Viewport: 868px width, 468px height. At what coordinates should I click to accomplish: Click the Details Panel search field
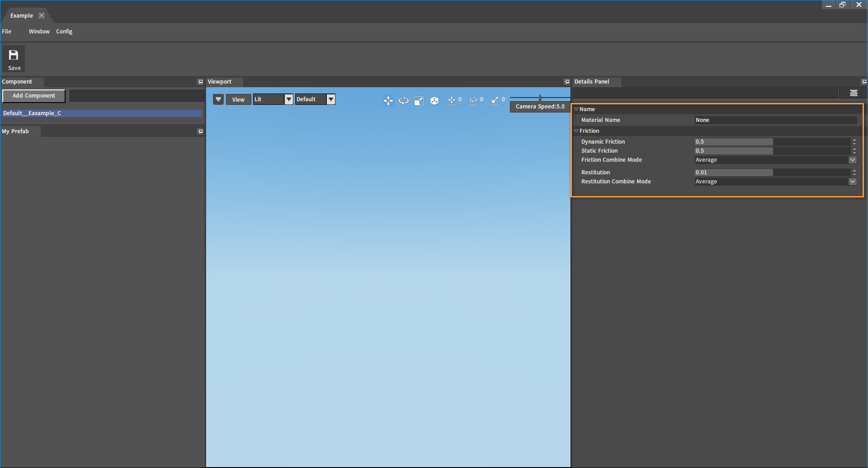(x=705, y=93)
